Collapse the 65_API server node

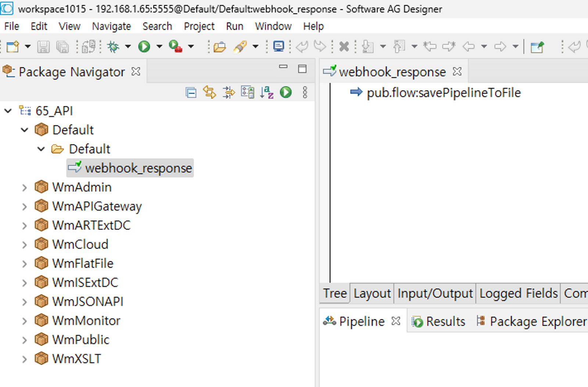8,111
